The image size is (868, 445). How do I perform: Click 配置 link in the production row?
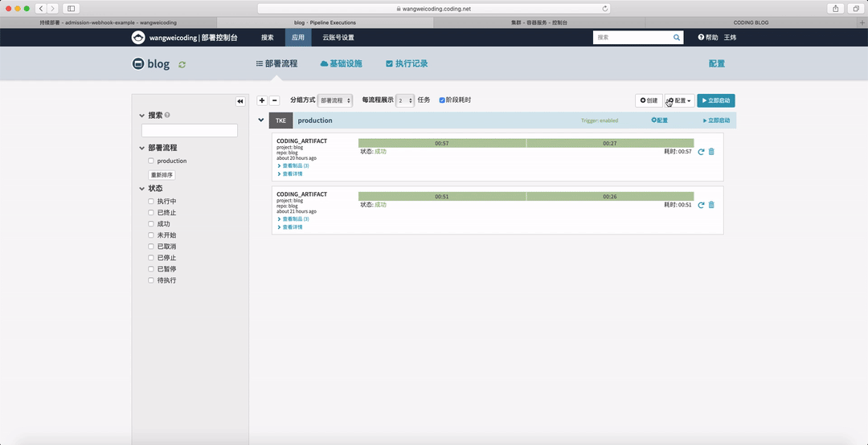(659, 120)
